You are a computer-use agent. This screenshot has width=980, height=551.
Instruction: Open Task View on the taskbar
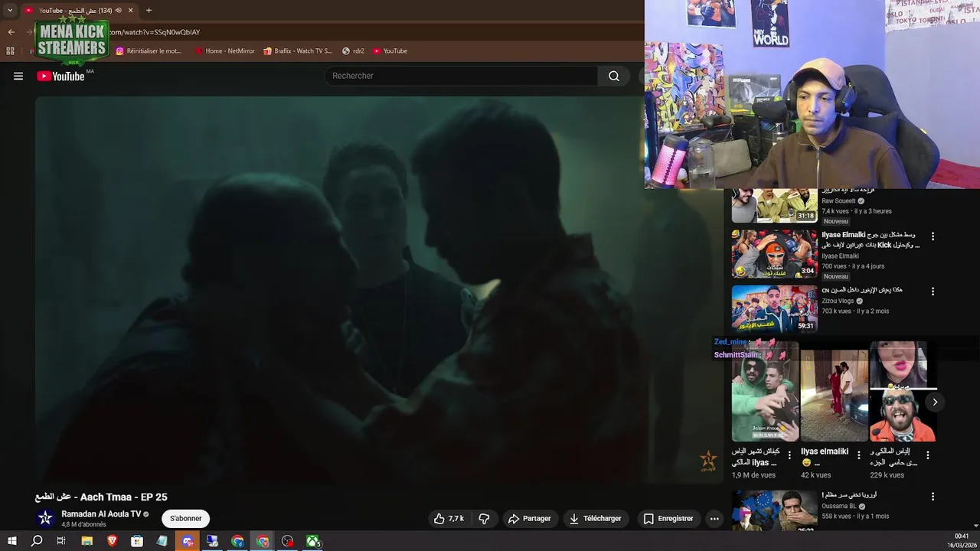pyautogui.click(x=61, y=541)
